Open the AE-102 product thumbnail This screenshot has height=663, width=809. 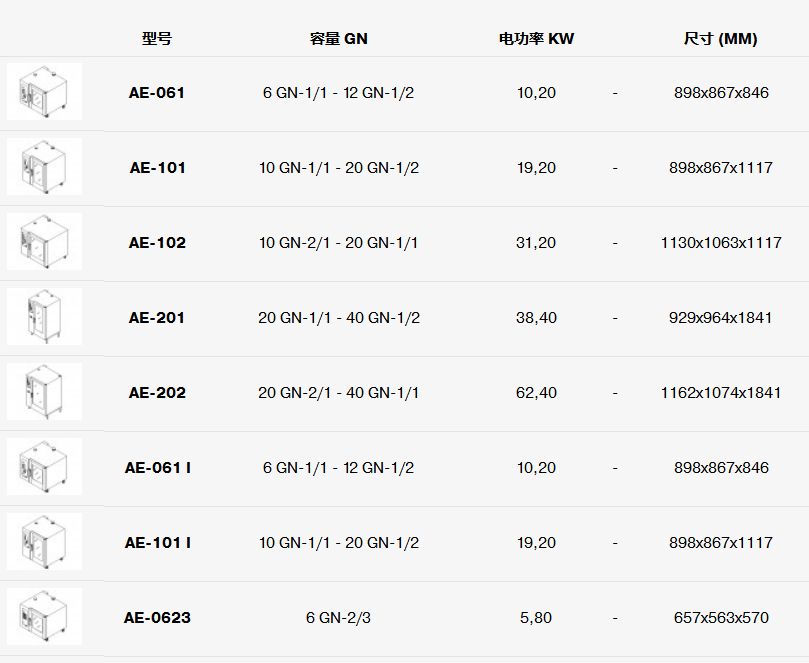point(44,242)
